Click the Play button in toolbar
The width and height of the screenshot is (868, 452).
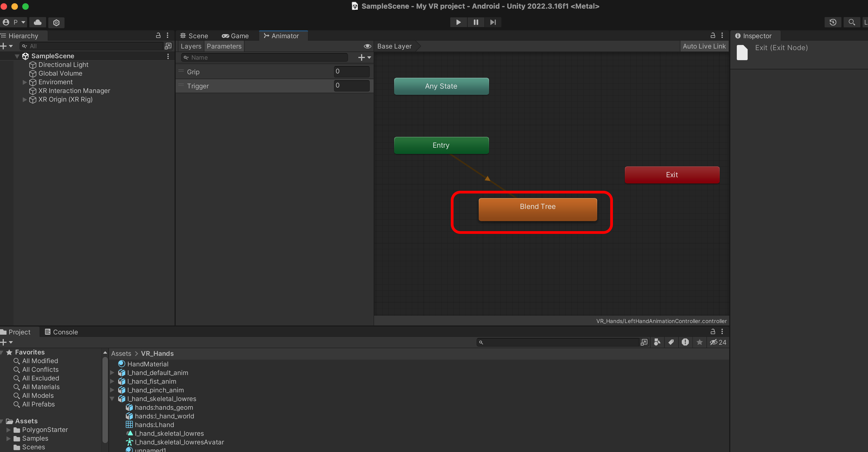pos(458,22)
